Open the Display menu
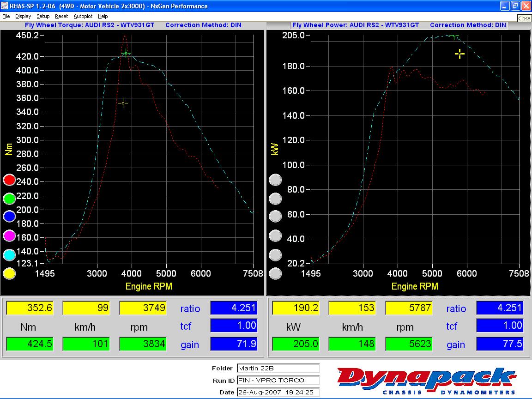This screenshot has width=532, height=399. 23,16
